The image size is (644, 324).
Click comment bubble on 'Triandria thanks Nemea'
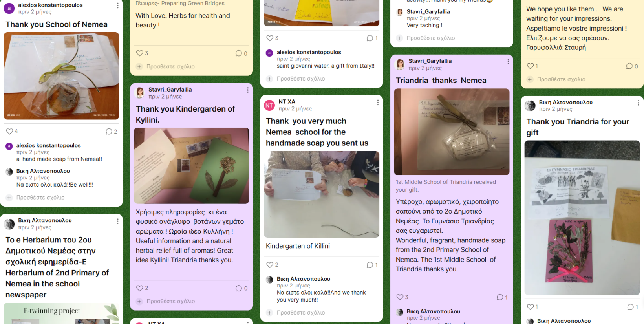[500, 297]
